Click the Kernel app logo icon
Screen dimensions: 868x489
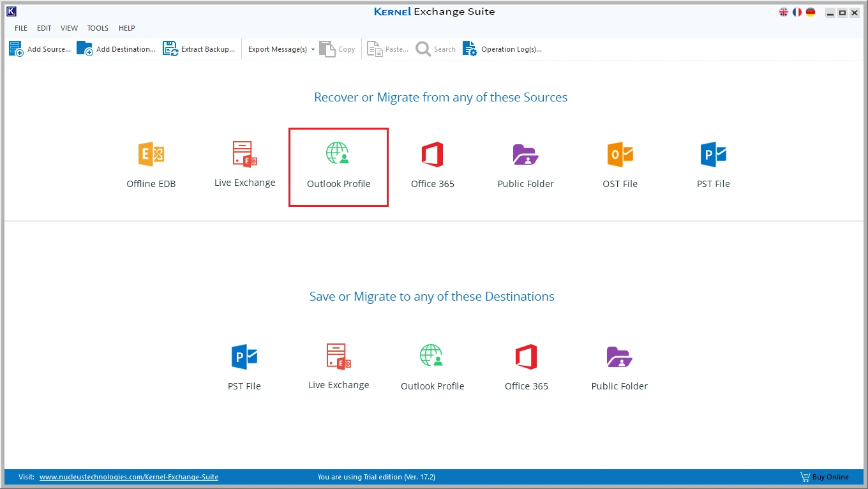pyautogui.click(x=11, y=11)
